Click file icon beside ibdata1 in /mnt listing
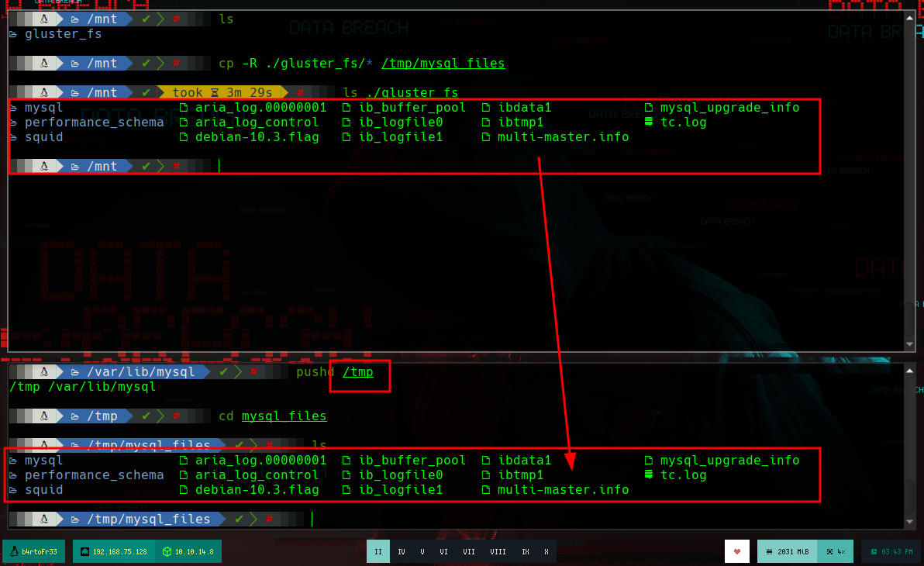 486,107
